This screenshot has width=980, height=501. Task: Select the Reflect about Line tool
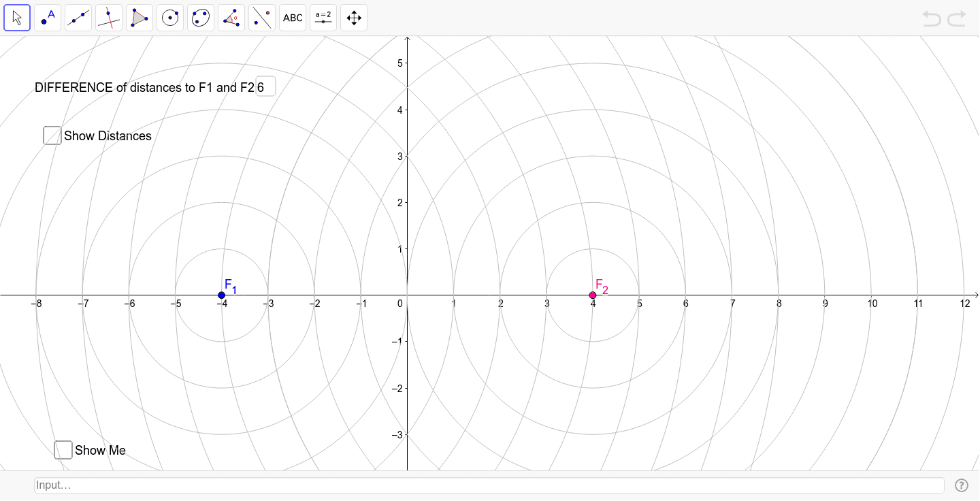click(x=262, y=18)
